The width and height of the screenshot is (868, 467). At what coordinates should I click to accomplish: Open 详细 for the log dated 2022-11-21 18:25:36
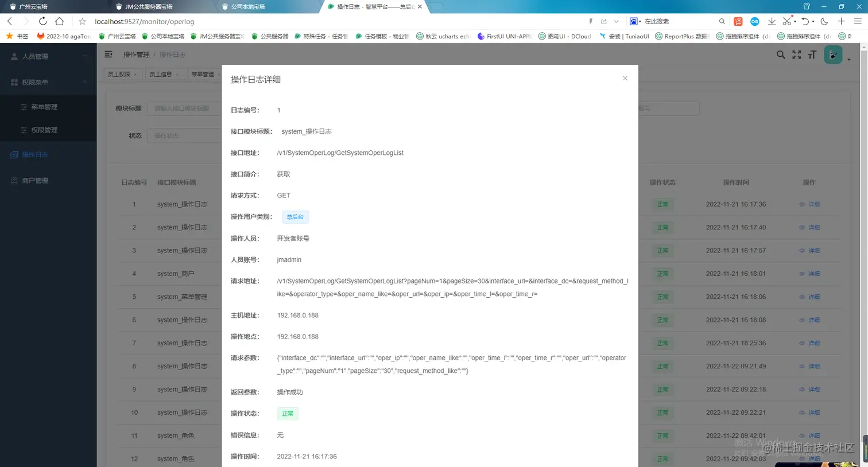pos(813,343)
